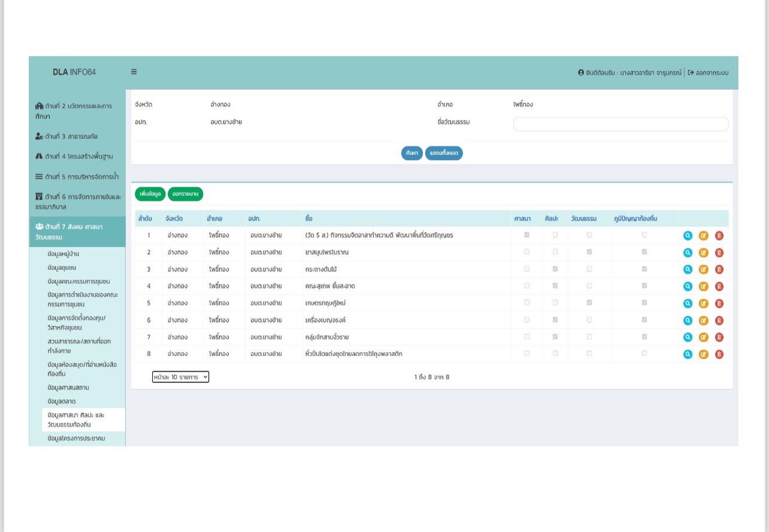Open magnifier view icon for row 2
Screen dimensions: 769x532
688,253
